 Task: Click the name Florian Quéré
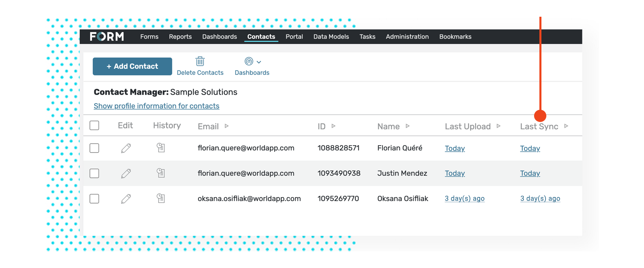pyautogui.click(x=400, y=148)
